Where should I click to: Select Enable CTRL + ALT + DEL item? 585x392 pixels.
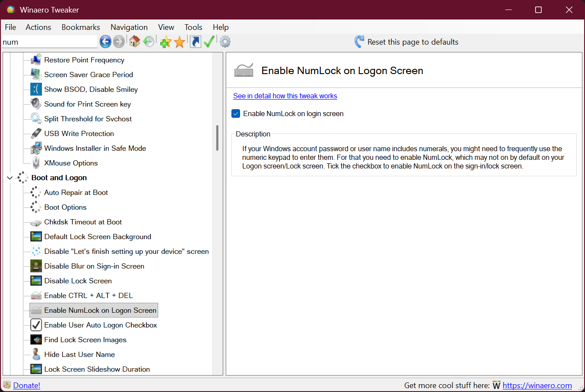point(88,295)
